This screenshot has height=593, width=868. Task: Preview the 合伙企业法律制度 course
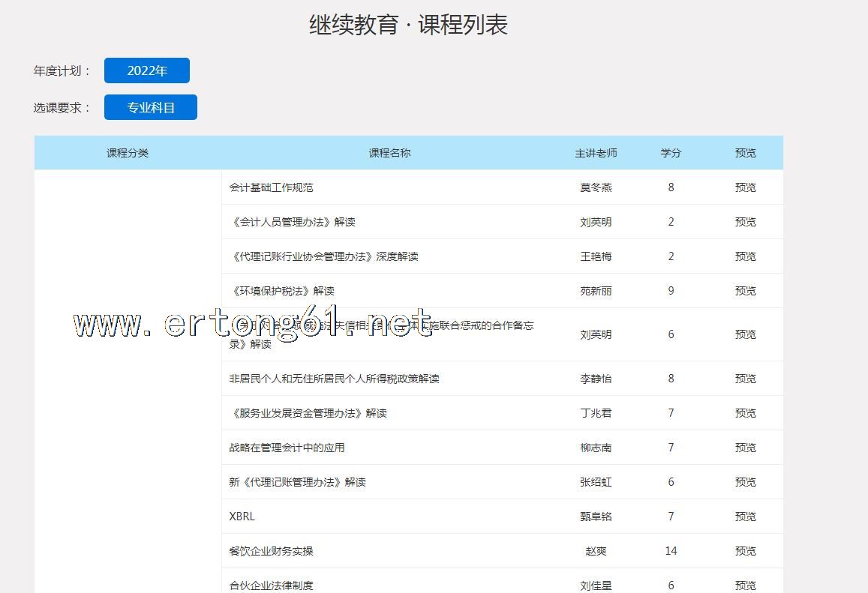(x=745, y=585)
